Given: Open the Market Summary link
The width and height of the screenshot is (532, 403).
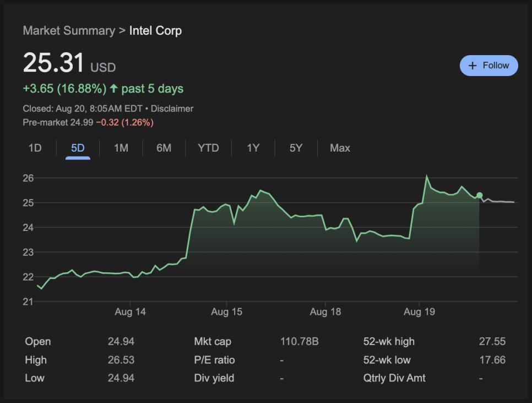Looking at the screenshot, I should (69, 30).
